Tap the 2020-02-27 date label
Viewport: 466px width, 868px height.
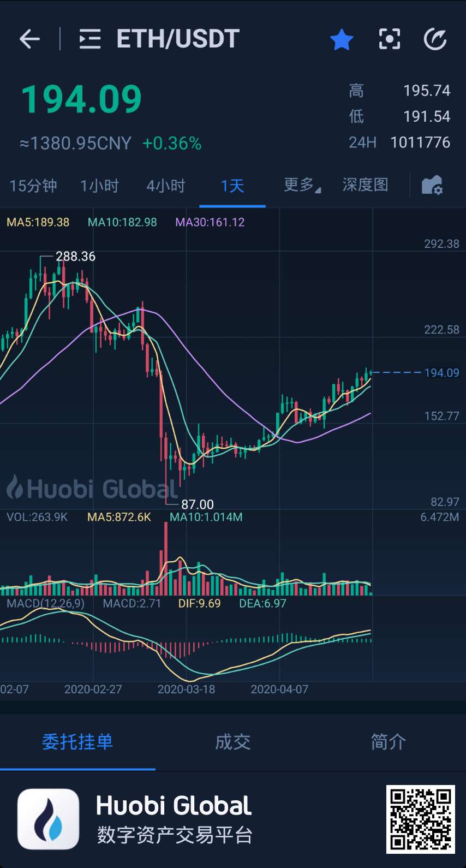pyautogui.click(x=93, y=689)
